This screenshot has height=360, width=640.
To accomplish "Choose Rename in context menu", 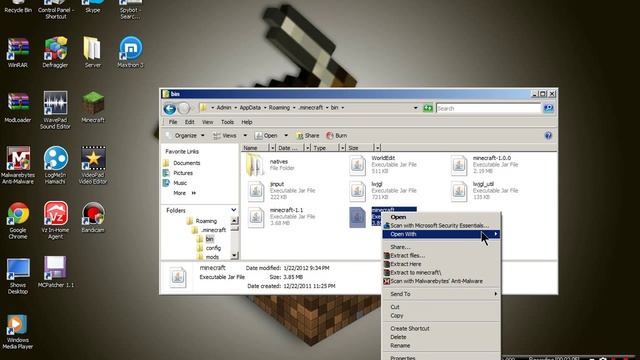I will [x=441, y=345].
